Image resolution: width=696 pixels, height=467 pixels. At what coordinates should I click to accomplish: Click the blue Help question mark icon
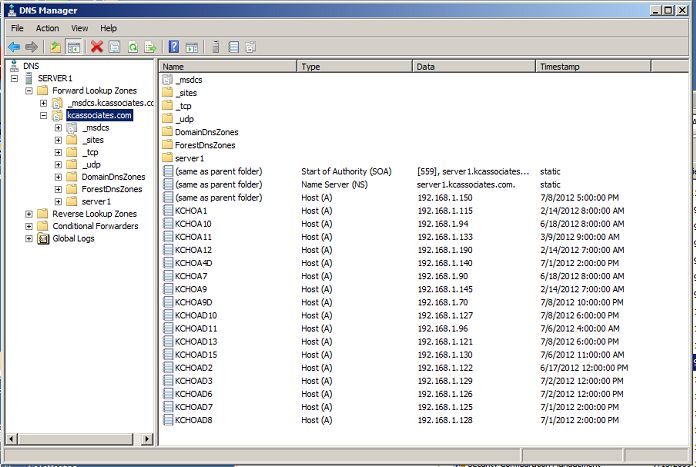point(174,47)
